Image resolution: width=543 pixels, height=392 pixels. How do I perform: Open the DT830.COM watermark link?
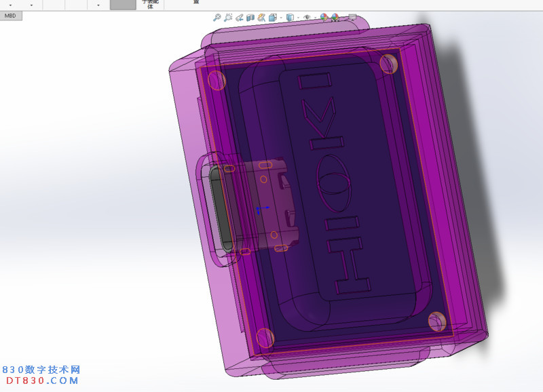(41, 380)
